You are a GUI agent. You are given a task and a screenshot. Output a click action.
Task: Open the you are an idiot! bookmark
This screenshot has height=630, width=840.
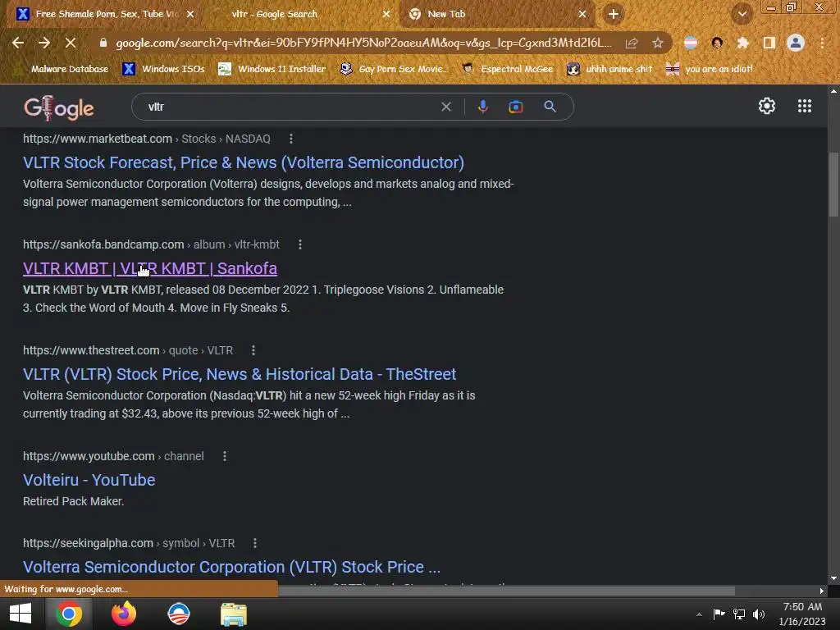click(x=709, y=69)
